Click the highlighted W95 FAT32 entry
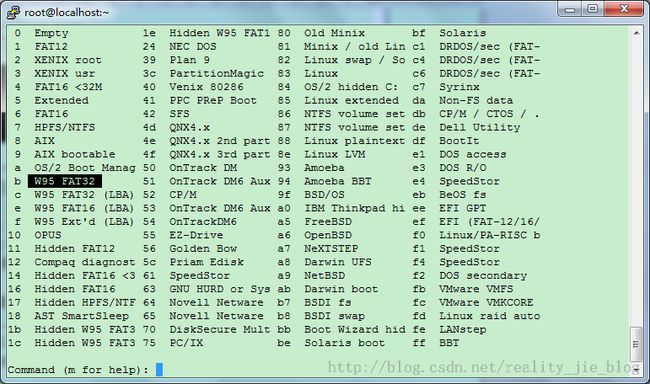 (x=65, y=181)
